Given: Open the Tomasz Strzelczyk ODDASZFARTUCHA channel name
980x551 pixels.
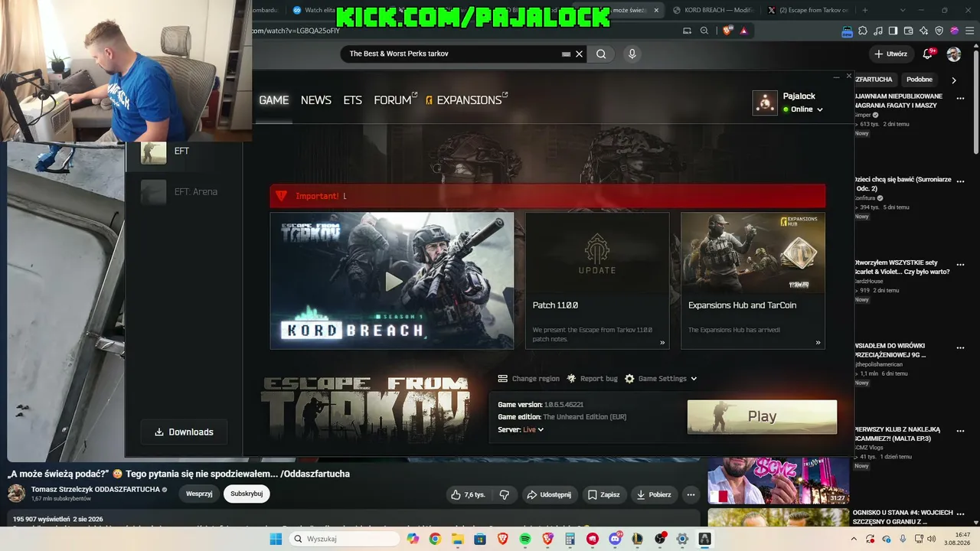Looking at the screenshot, I should pos(96,489).
